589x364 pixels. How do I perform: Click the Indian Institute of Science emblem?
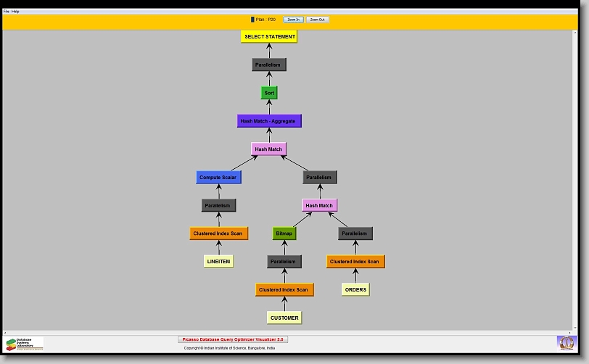(565, 342)
